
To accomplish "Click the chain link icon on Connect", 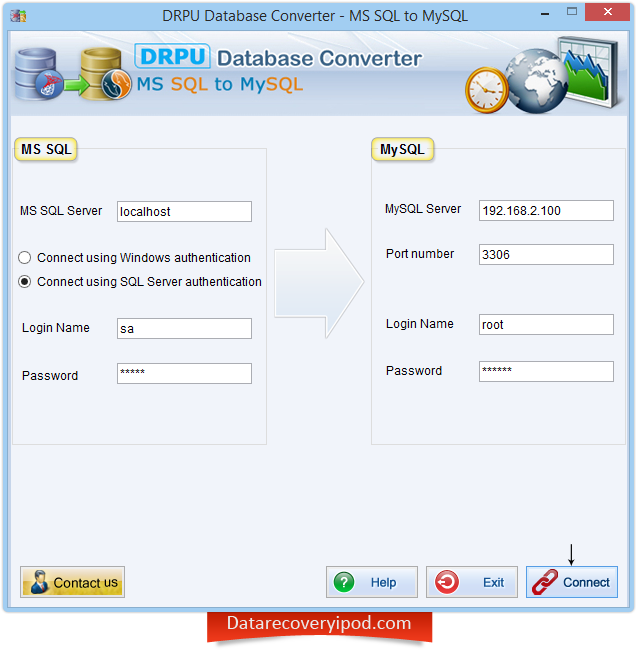I will click(545, 582).
